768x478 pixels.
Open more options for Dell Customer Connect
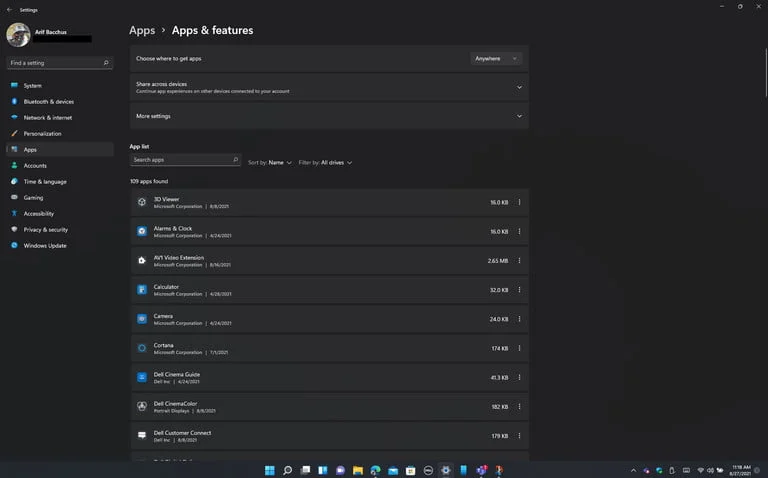click(519, 436)
